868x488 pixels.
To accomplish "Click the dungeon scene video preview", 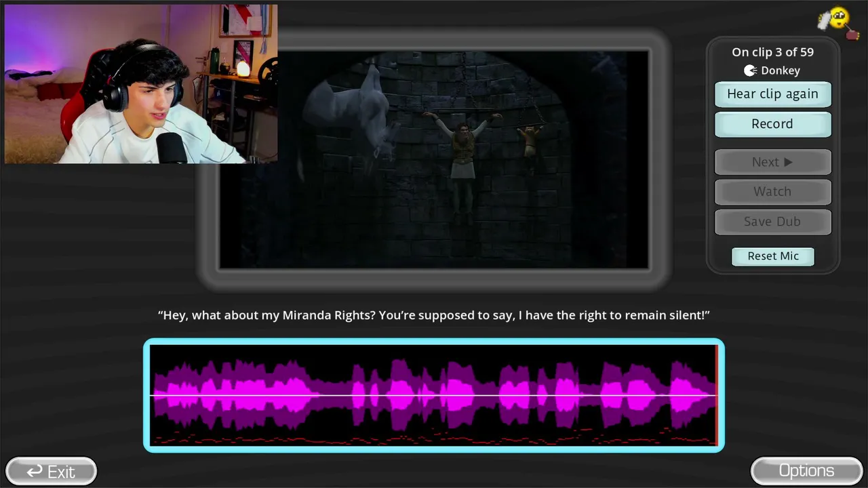I will [434, 159].
